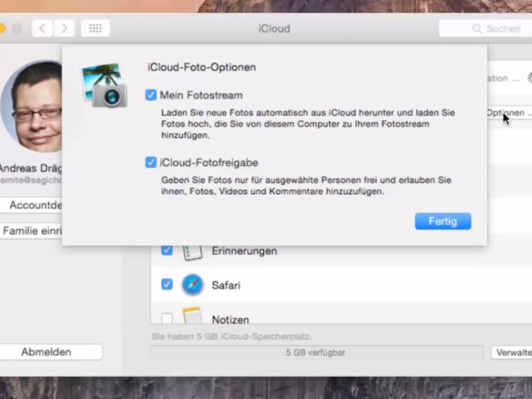Uncheck iCloud-Fotofreigabe checkbox

pos(151,162)
